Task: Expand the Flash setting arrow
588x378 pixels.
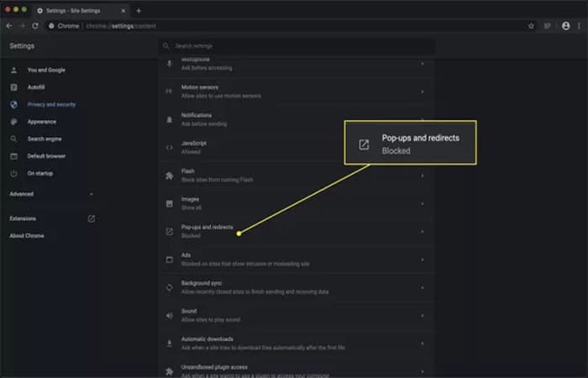Action: click(423, 176)
